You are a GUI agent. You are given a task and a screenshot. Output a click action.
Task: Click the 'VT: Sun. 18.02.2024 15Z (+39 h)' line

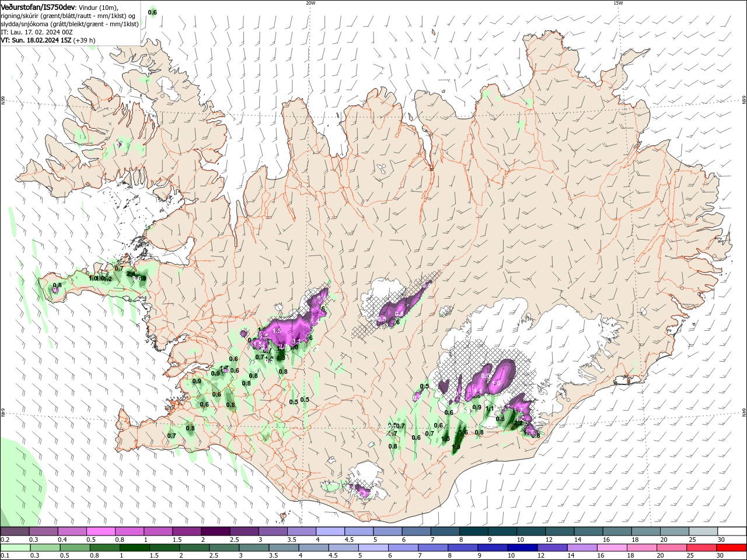click(48, 40)
